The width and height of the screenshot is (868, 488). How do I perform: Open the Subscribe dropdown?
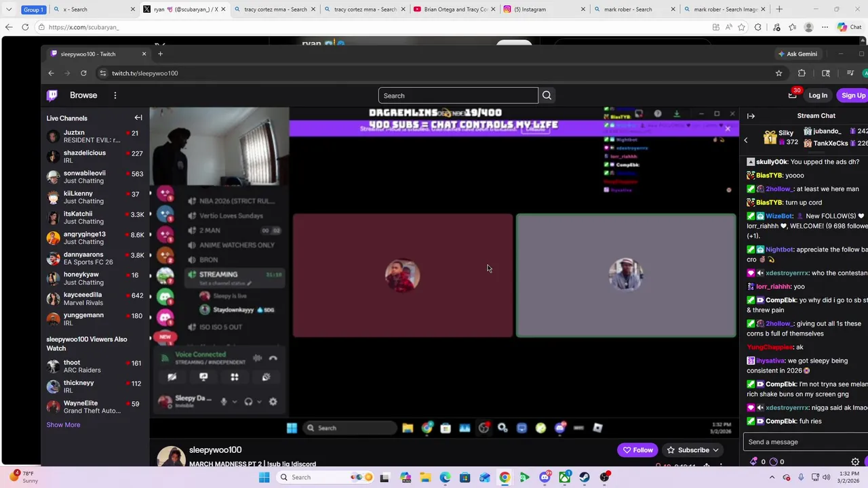tap(692, 450)
